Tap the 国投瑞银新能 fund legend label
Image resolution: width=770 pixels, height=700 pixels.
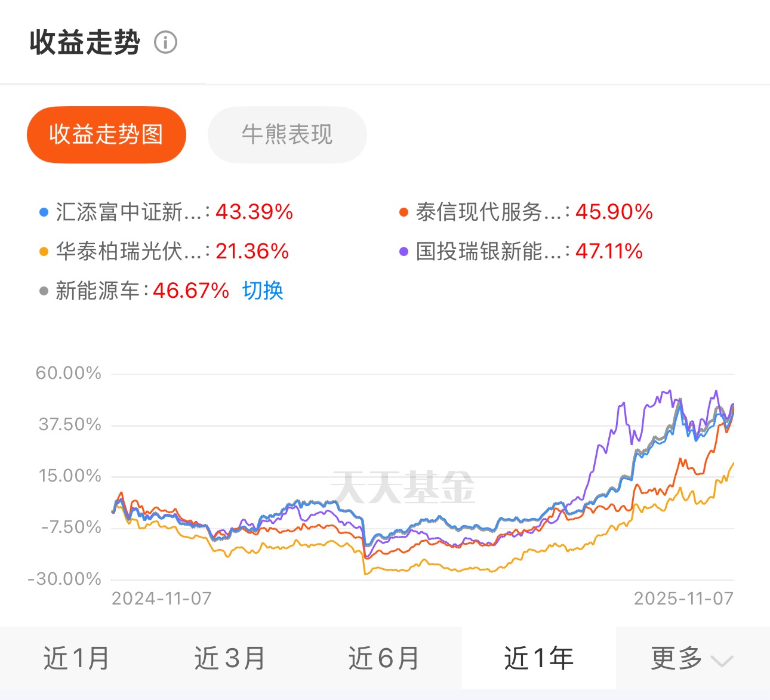pyautogui.click(x=488, y=252)
